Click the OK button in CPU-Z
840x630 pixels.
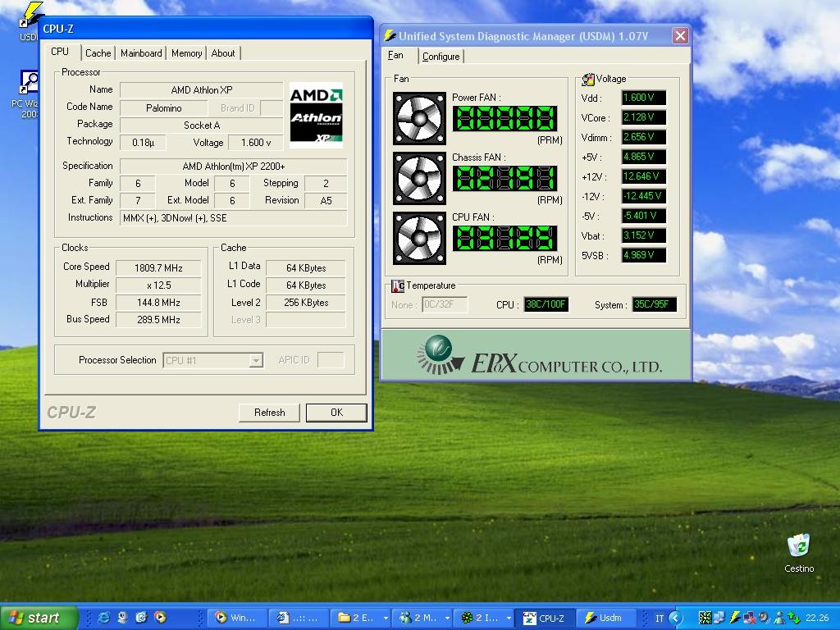click(336, 413)
